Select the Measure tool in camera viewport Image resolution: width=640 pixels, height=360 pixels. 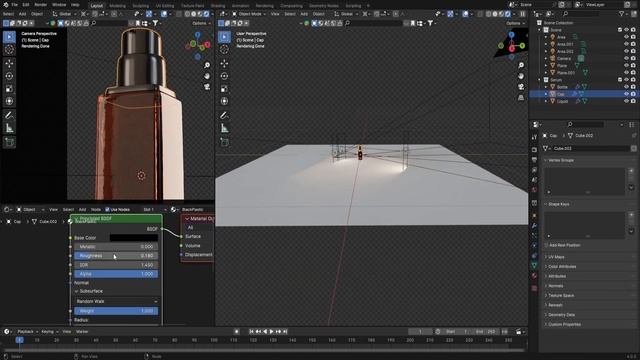point(9,128)
